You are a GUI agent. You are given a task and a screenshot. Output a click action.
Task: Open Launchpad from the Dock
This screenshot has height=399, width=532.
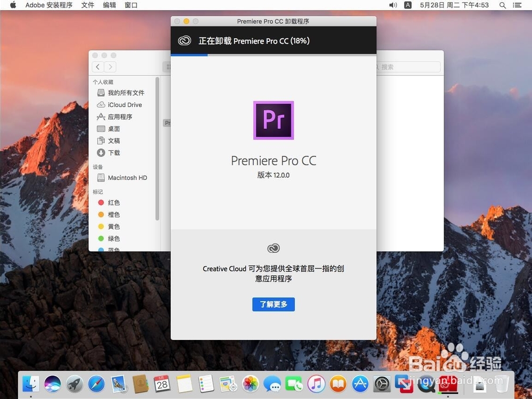click(74, 384)
